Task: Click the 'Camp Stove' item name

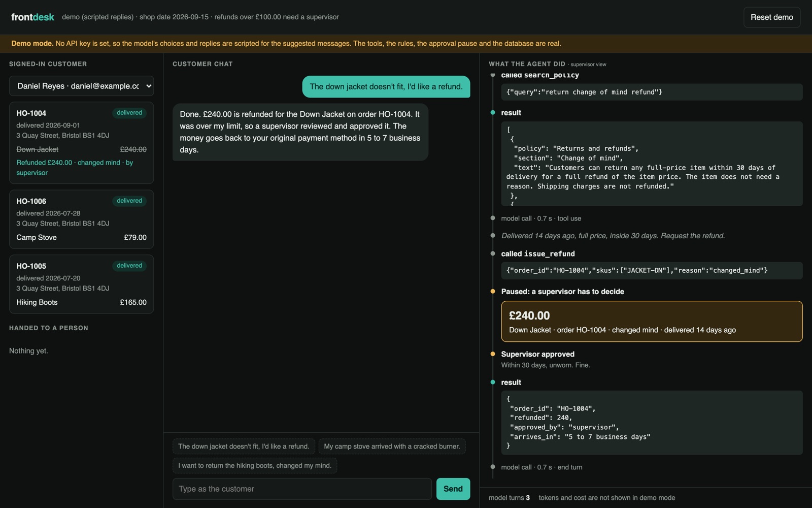Action: coord(37,237)
